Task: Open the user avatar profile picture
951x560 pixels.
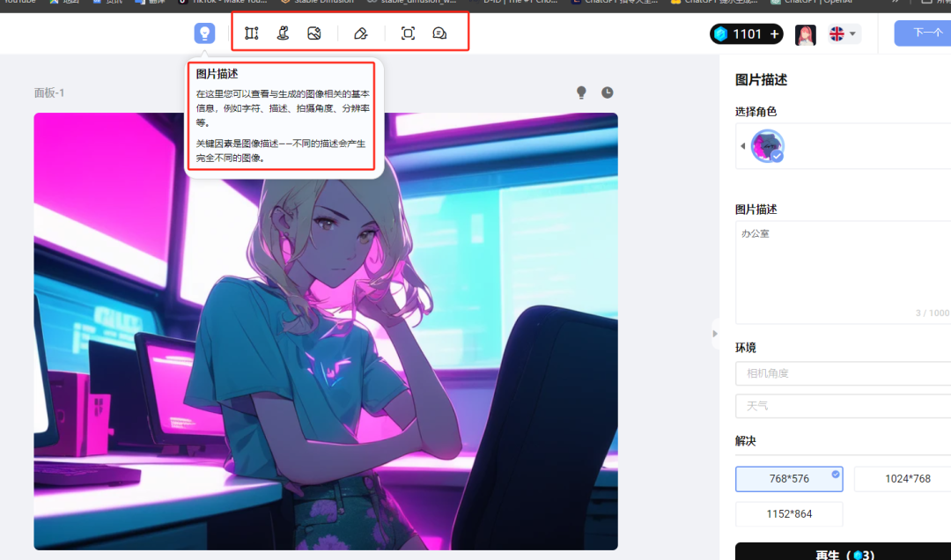Action: point(806,34)
